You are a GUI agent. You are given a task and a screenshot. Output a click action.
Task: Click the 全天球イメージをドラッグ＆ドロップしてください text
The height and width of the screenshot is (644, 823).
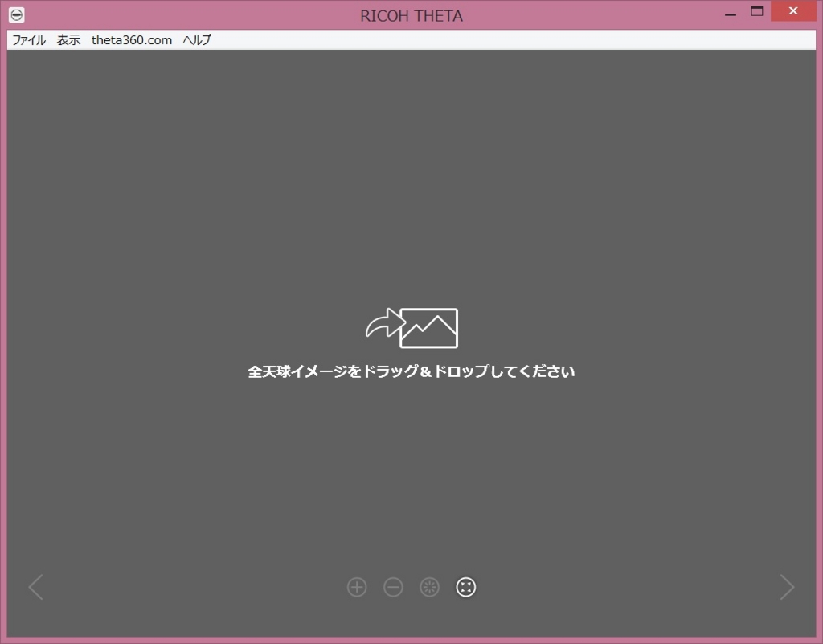pos(411,371)
